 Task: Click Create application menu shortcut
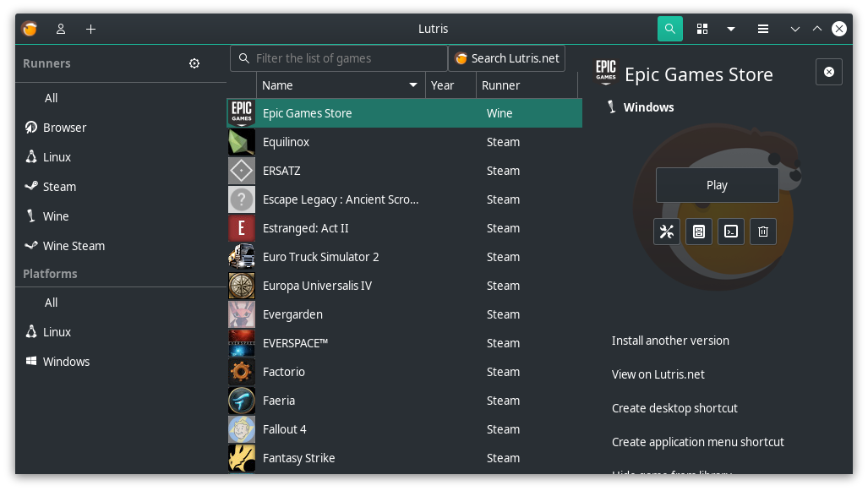pos(698,442)
